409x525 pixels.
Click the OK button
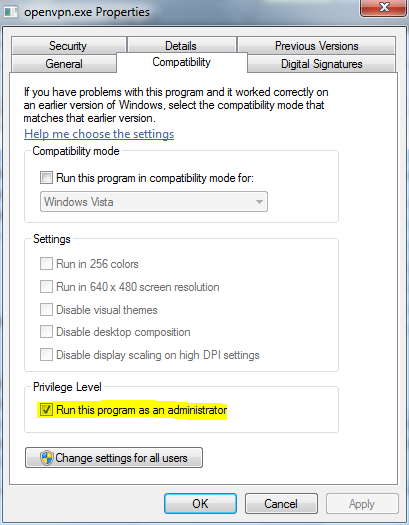click(x=200, y=503)
